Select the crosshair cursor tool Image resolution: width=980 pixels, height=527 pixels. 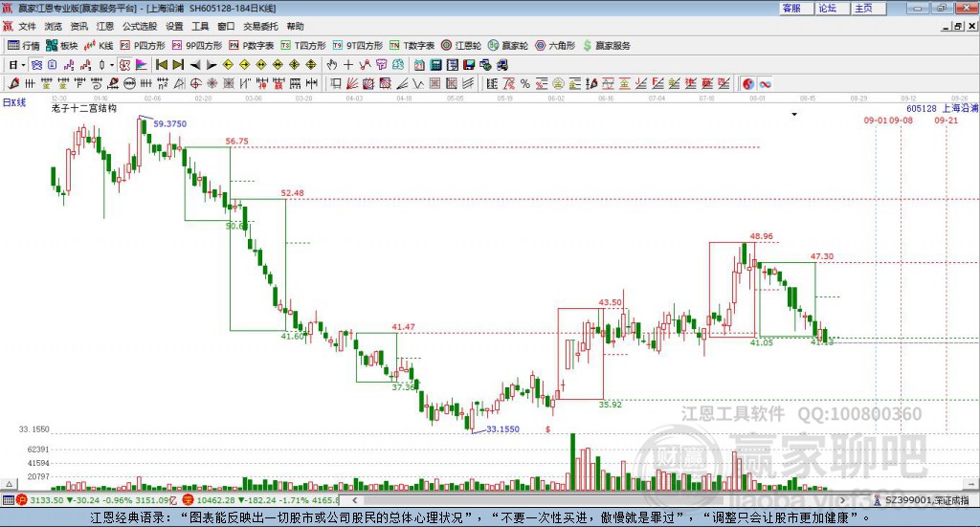click(x=348, y=65)
